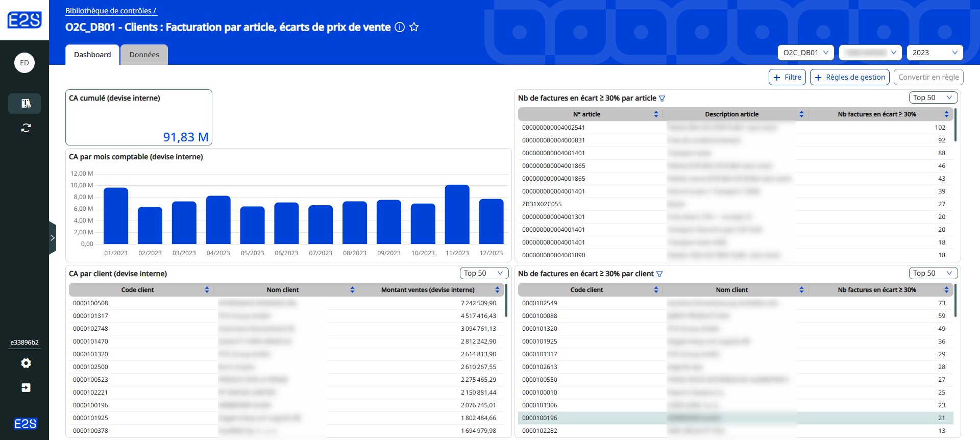
Task: Click the E2S logo at top left
Action: pos(24,20)
